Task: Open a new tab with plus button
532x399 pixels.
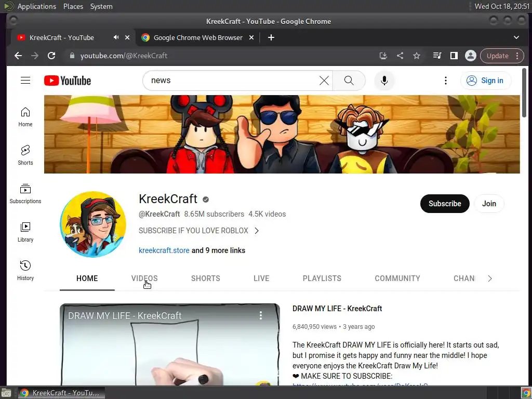Action: pyautogui.click(x=271, y=37)
